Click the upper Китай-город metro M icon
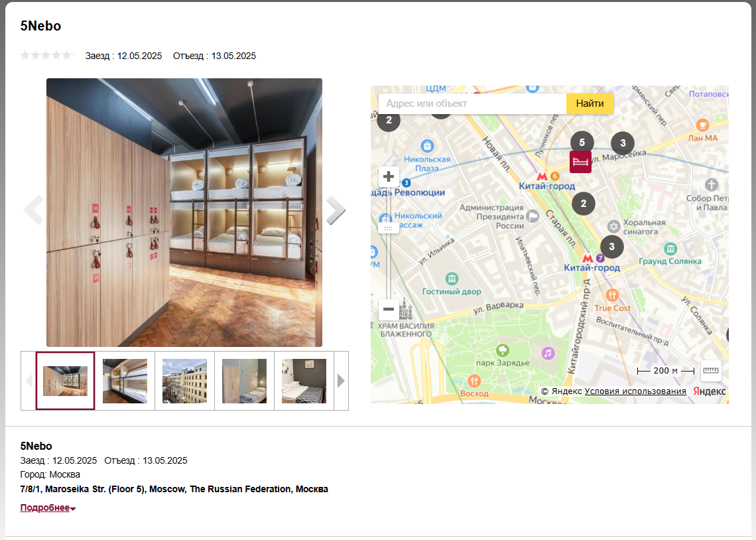The width and height of the screenshot is (756, 540). (542, 176)
